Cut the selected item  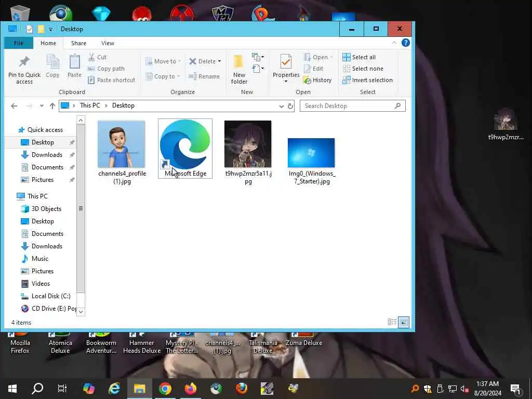[x=97, y=57]
